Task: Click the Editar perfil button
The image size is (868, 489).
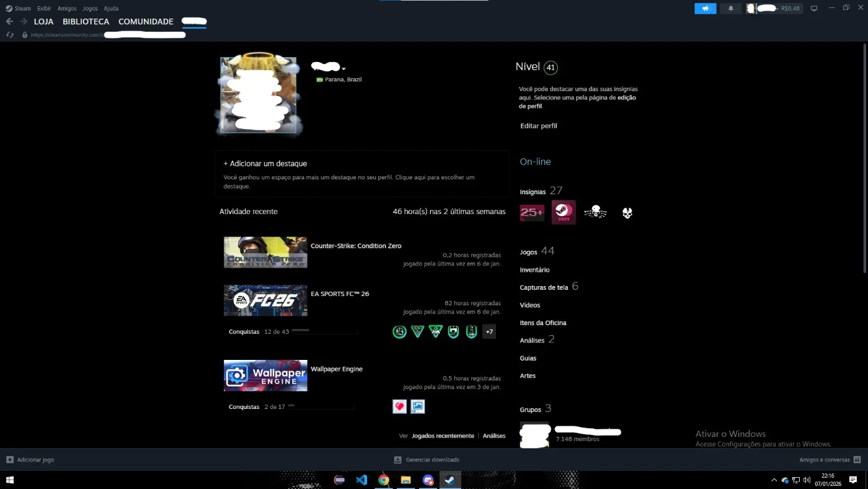Action: point(538,126)
